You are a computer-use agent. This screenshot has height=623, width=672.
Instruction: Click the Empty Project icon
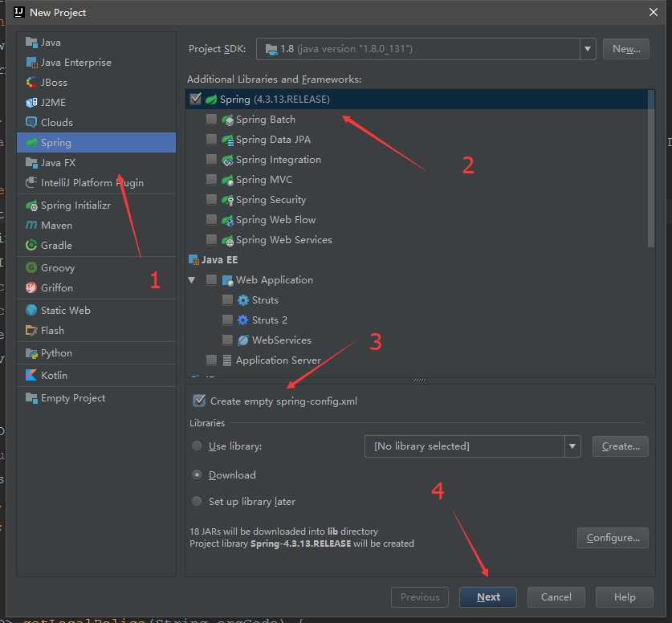[x=31, y=398]
